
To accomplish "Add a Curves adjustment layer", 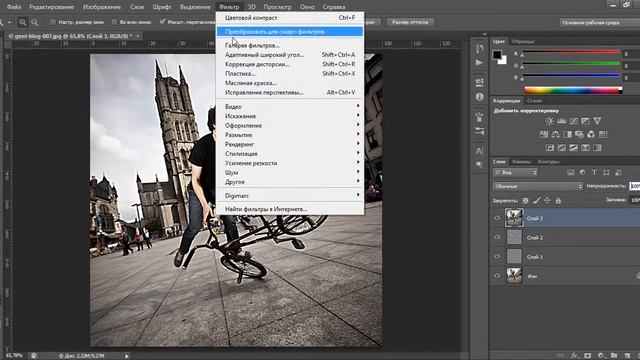I will point(573,121).
